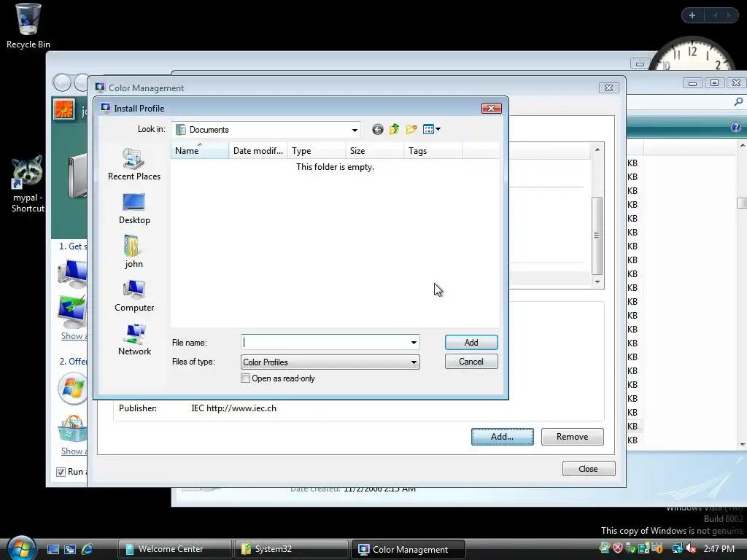Switch to System32 taskbar button
The width and height of the screenshot is (747, 560).
(291, 549)
